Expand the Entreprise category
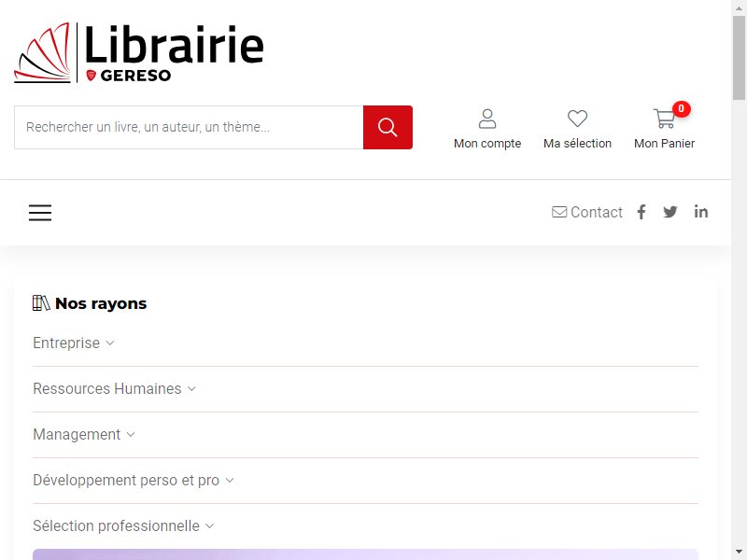Image resolution: width=747 pixels, height=560 pixels. tap(74, 343)
